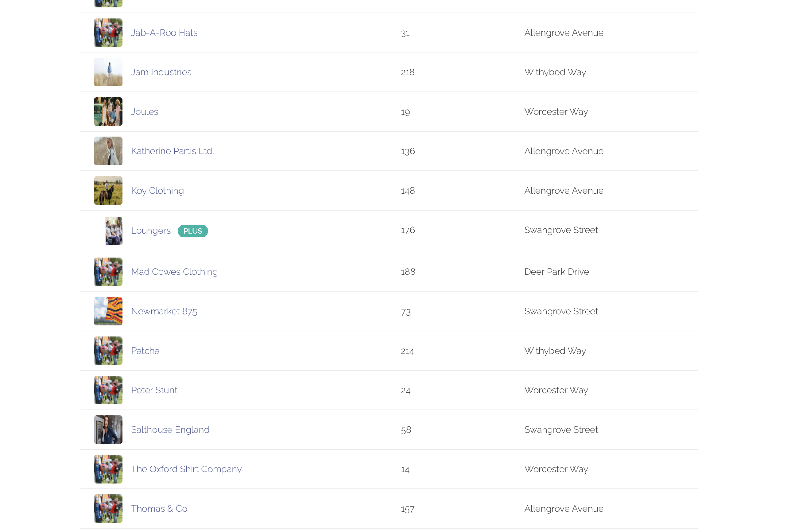Open the Peter Stunt listing
Image resolution: width=791 pixels, height=532 pixels.
click(154, 390)
